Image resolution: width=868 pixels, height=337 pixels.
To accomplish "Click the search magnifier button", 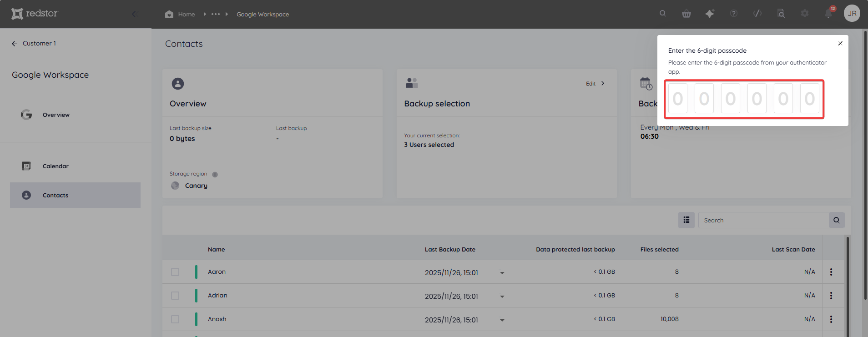I will [x=837, y=220].
